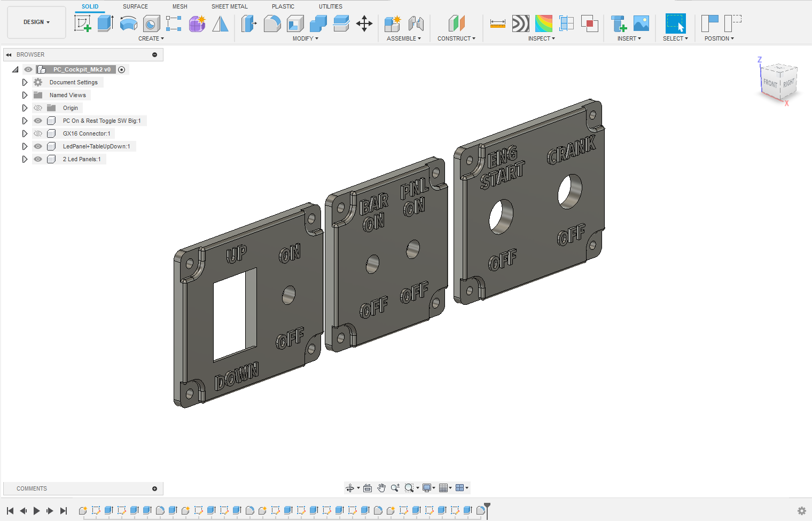Jump to the timeline beginning
Image resolution: width=812 pixels, height=521 pixels.
click(x=10, y=511)
